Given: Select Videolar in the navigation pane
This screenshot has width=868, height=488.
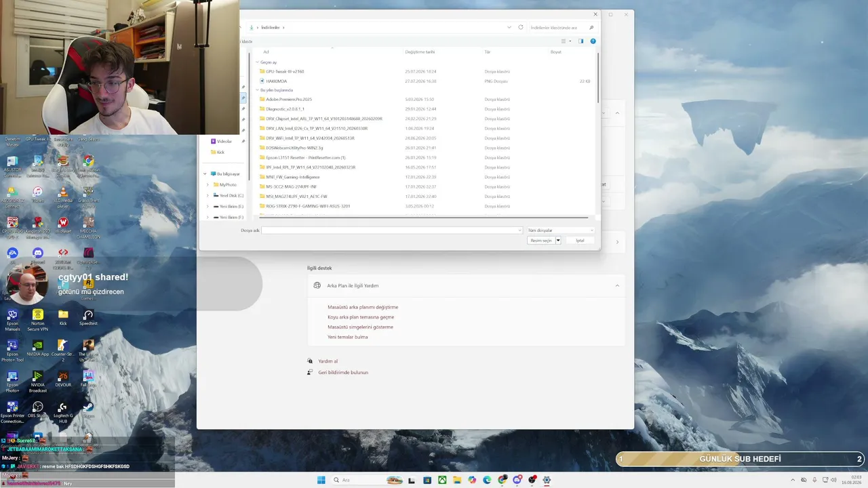Looking at the screenshot, I should pyautogui.click(x=222, y=141).
